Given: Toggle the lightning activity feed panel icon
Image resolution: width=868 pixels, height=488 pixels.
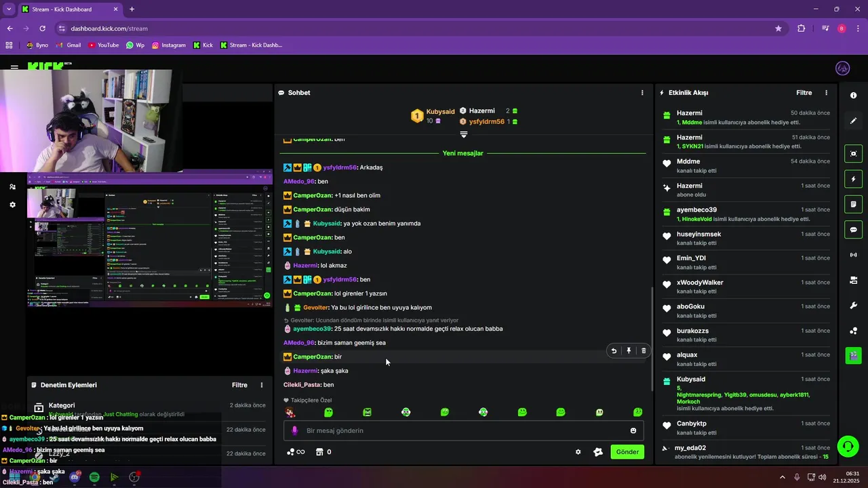Looking at the screenshot, I should 853,179.
